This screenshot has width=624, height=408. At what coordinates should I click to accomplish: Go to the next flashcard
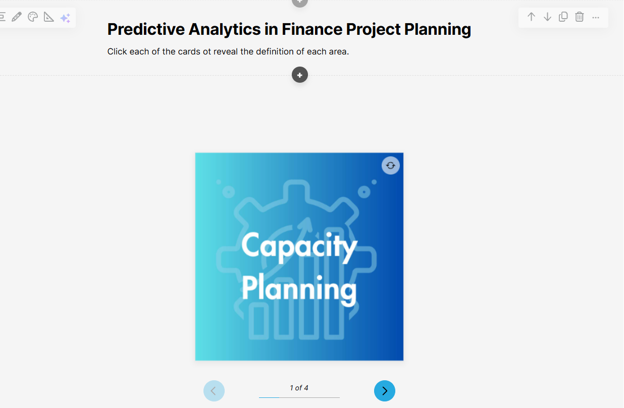pyautogui.click(x=384, y=391)
